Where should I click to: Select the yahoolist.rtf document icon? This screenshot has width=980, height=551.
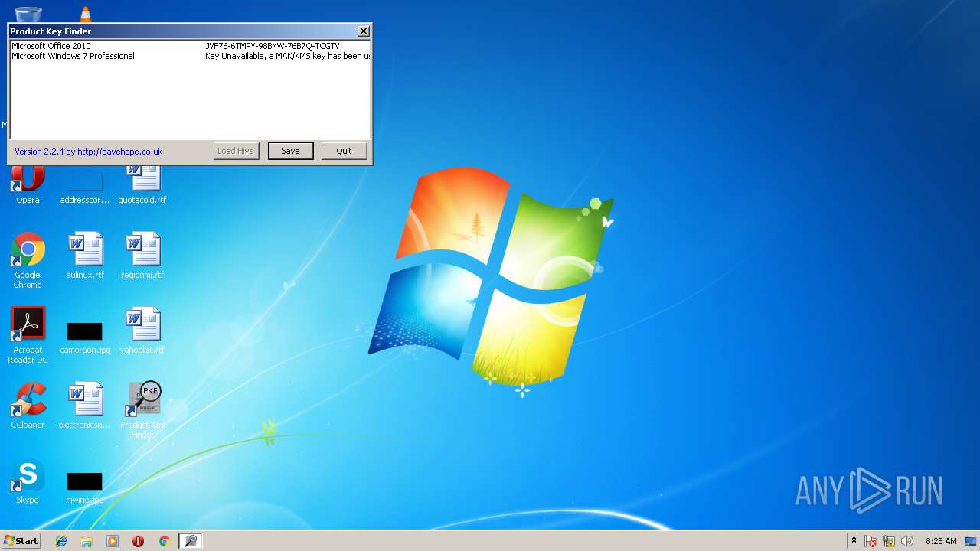tap(142, 331)
